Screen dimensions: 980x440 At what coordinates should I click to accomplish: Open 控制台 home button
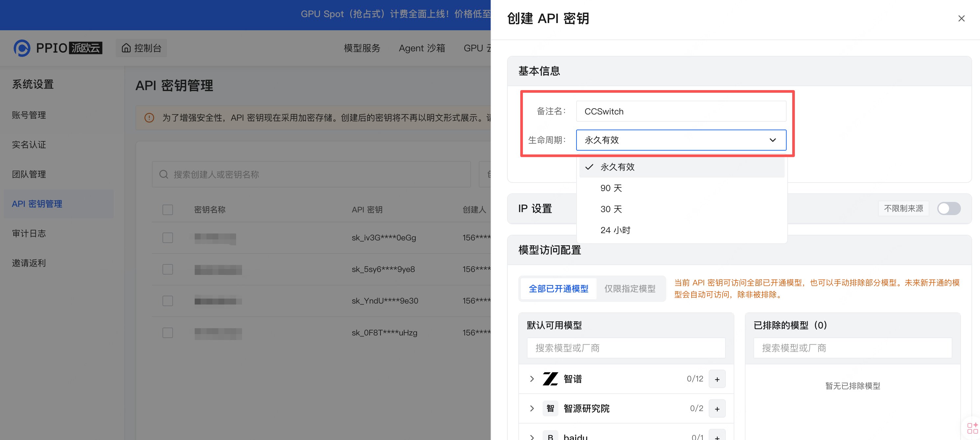click(x=141, y=48)
